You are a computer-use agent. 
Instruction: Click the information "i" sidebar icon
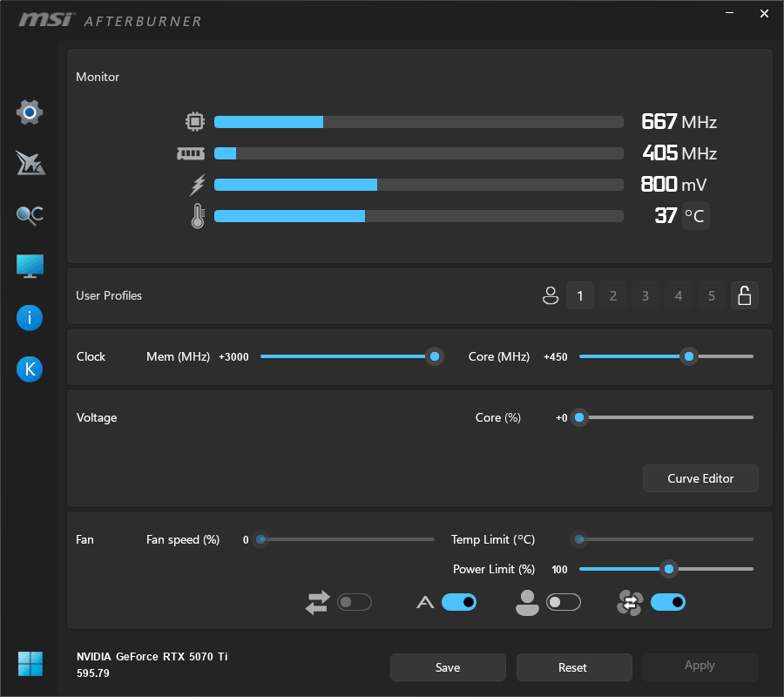[x=29, y=318]
